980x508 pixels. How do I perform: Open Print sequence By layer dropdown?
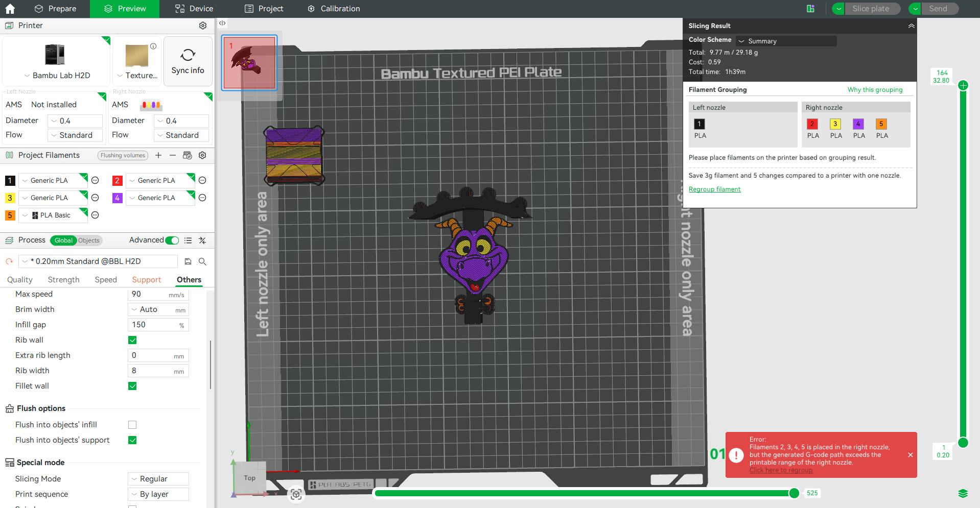(x=158, y=494)
